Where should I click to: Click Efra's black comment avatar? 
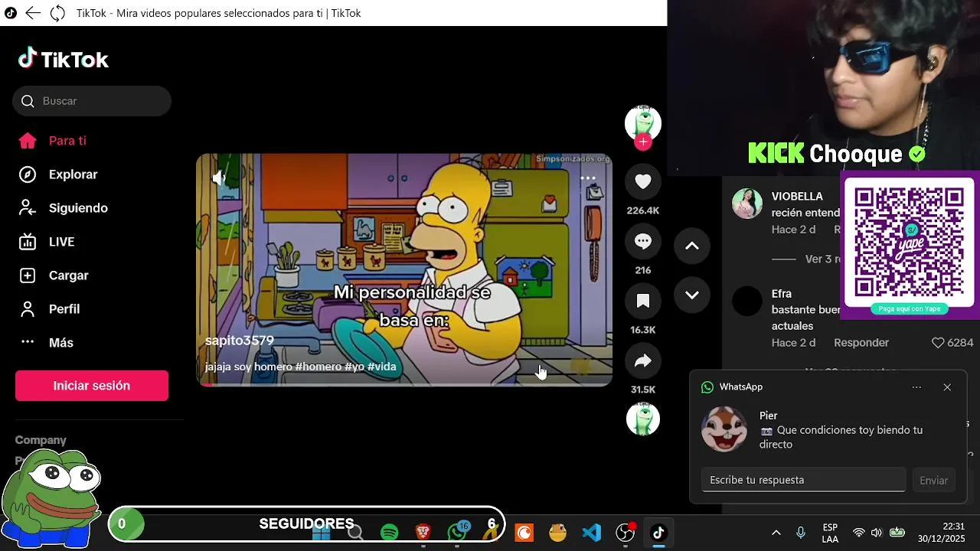[x=747, y=301]
